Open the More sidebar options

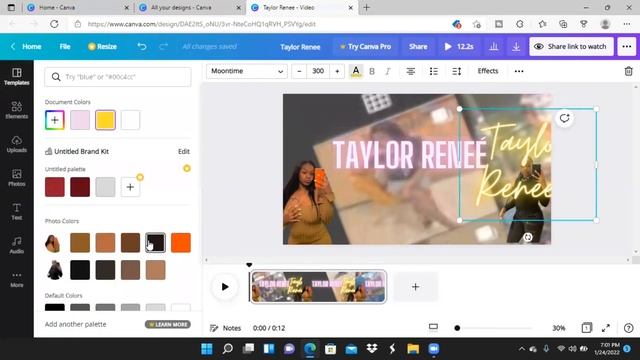pyautogui.click(x=17, y=279)
